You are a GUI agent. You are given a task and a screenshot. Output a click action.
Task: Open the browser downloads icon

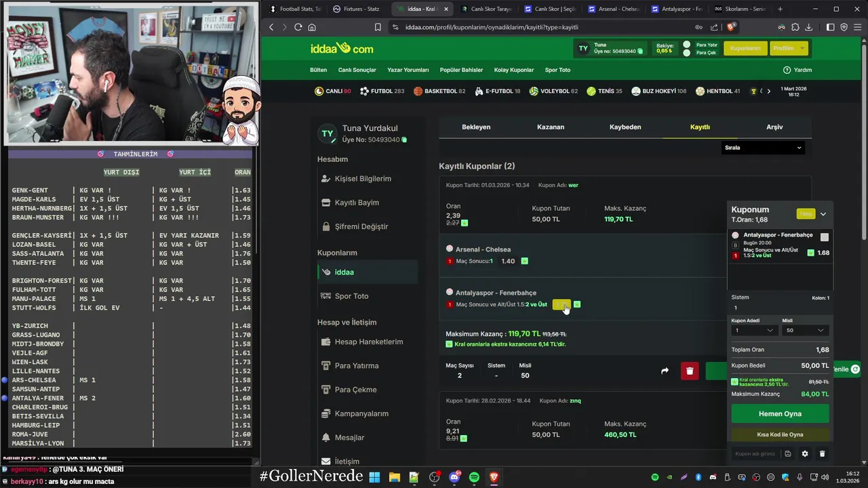click(x=808, y=27)
